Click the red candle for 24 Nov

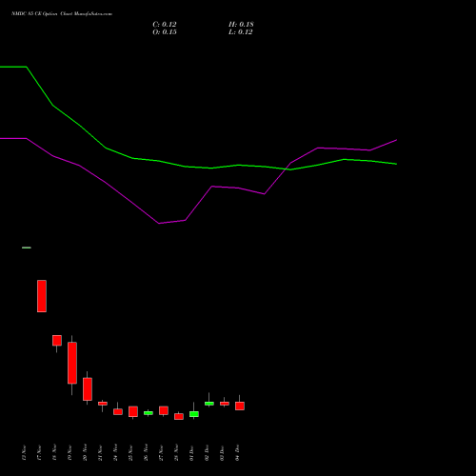118,411
